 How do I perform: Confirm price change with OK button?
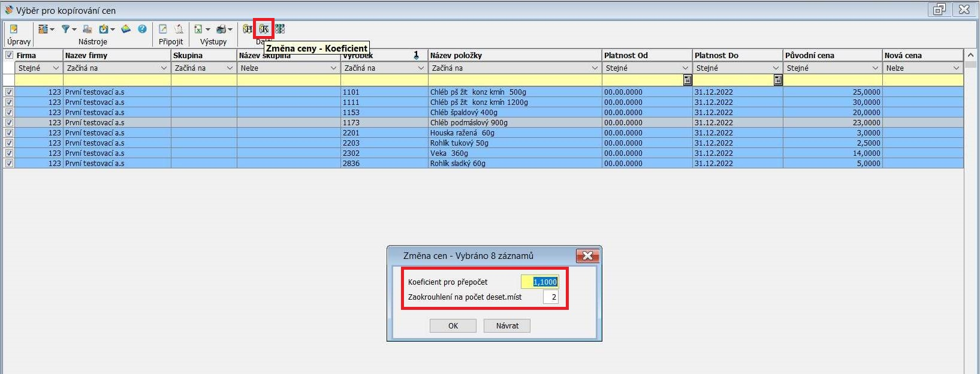[453, 325]
